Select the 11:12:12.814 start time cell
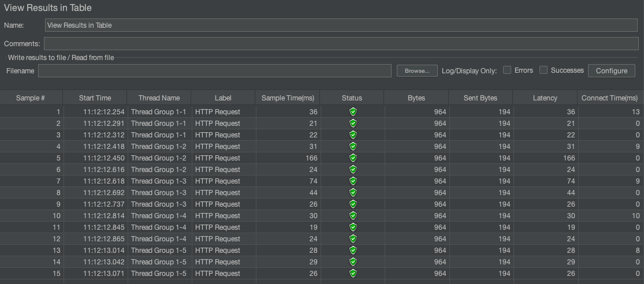 coord(95,215)
